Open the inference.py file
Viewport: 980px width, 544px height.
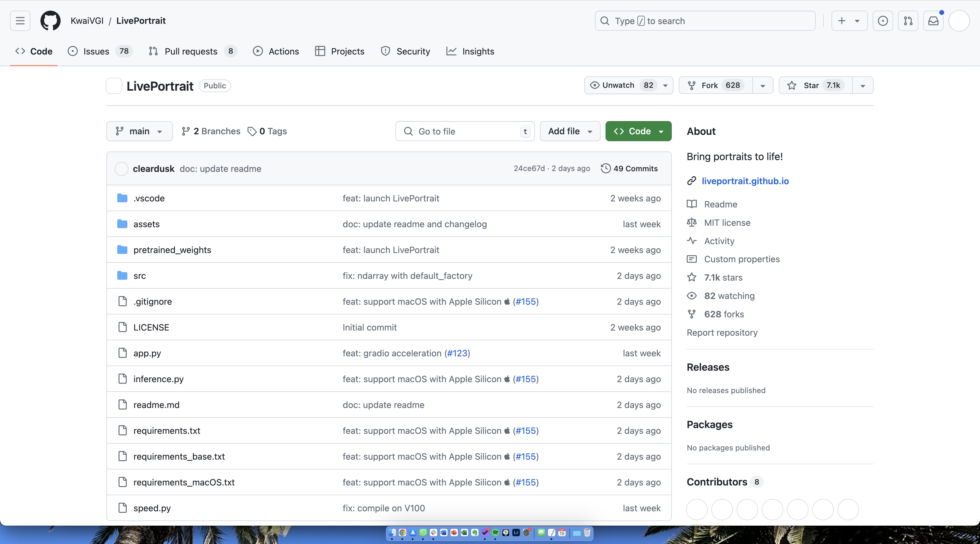click(158, 379)
